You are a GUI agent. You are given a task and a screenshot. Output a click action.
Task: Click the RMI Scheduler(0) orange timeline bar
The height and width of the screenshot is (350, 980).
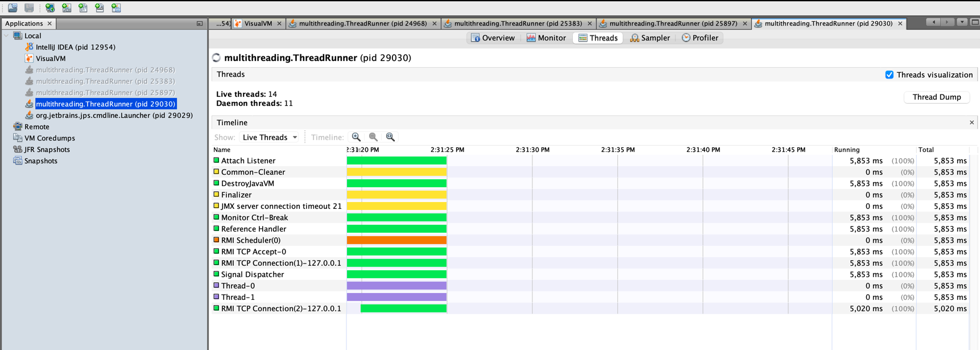coord(396,240)
